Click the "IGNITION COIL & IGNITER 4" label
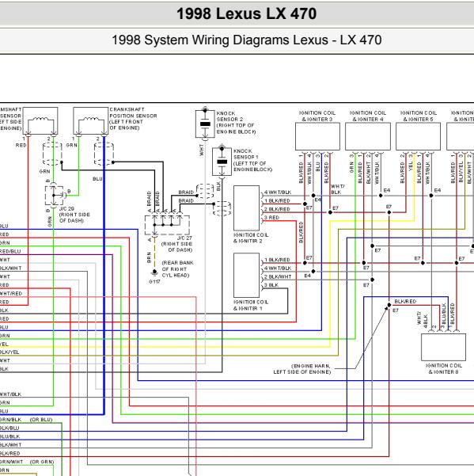The width and height of the screenshot is (474, 476). (x=368, y=116)
